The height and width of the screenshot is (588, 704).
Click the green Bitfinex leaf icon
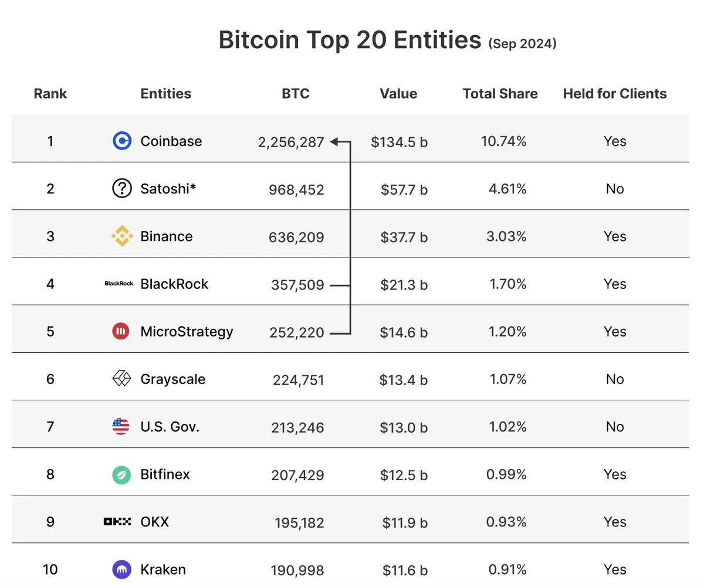121,474
